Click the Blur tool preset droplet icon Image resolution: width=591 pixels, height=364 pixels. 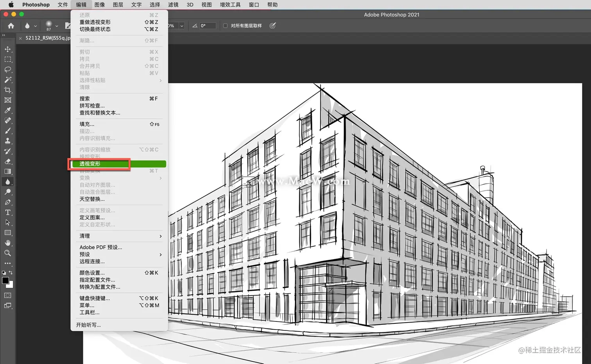(27, 26)
